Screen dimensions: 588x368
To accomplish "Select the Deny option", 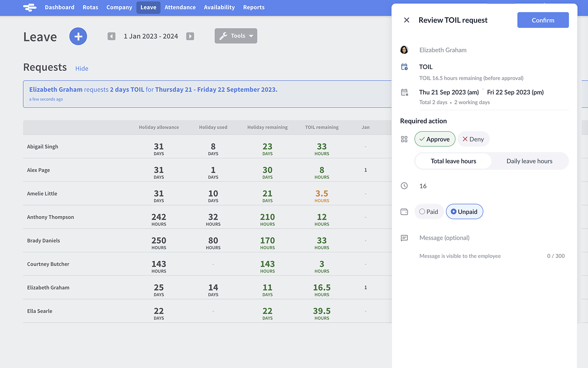I will [x=473, y=139].
